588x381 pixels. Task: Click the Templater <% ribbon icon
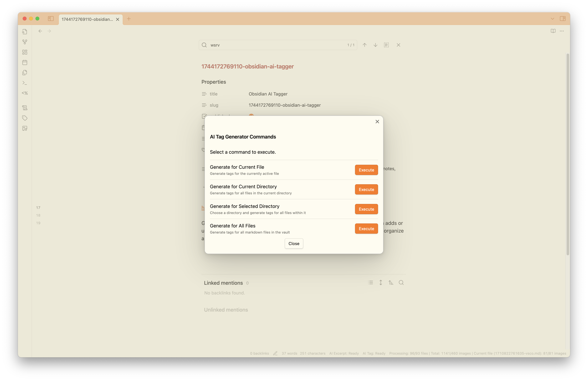click(25, 93)
